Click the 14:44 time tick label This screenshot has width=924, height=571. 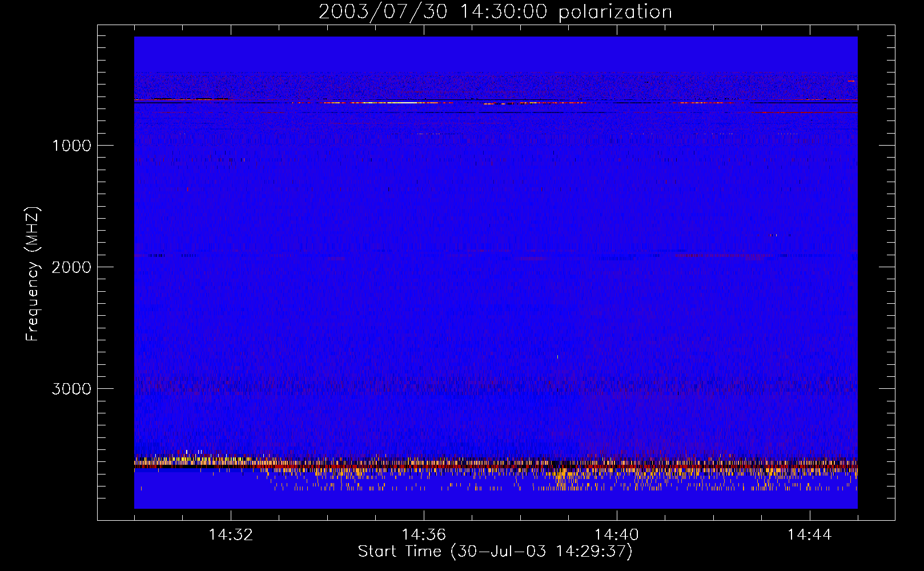pos(809,535)
